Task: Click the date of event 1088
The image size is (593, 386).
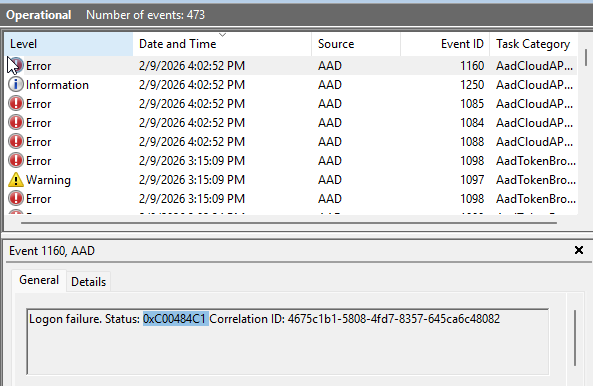Action: 192,142
